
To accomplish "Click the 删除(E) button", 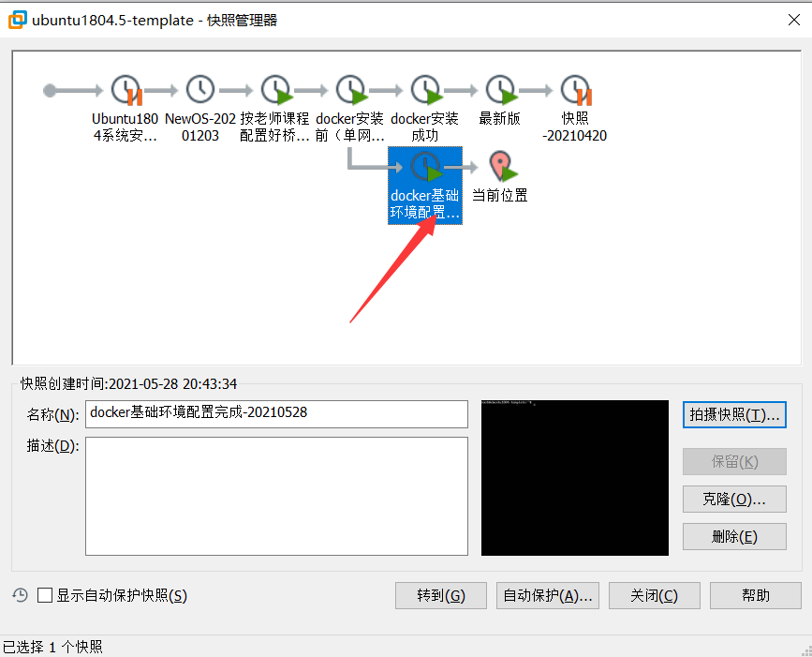I will [734, 536].
